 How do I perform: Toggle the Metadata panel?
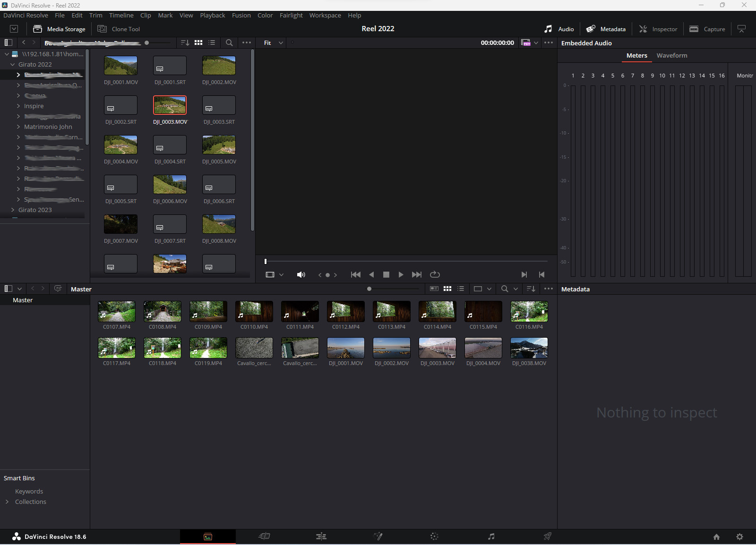point(606,29)
